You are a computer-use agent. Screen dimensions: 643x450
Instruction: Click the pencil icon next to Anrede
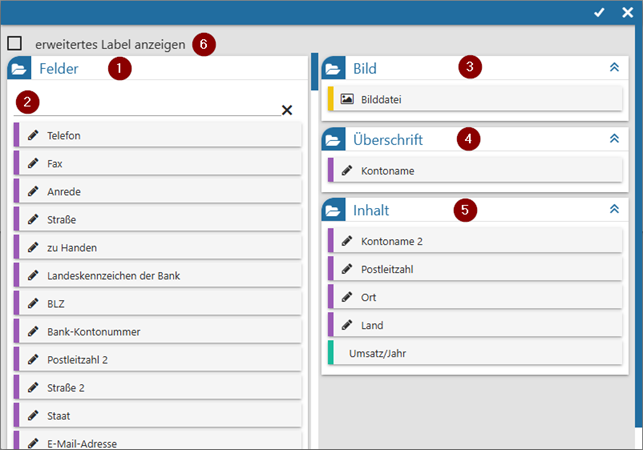pyautogui.click(x=33, y=191)
